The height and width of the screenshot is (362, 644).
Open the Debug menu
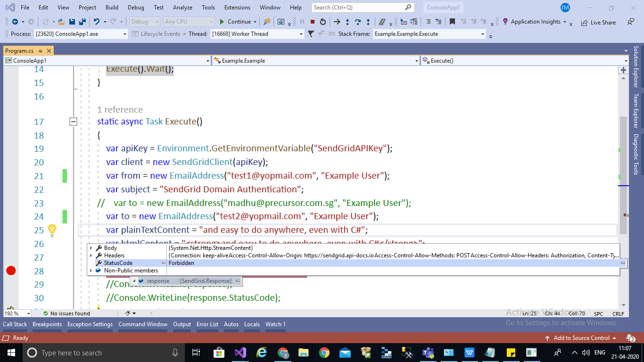(136, 7)
